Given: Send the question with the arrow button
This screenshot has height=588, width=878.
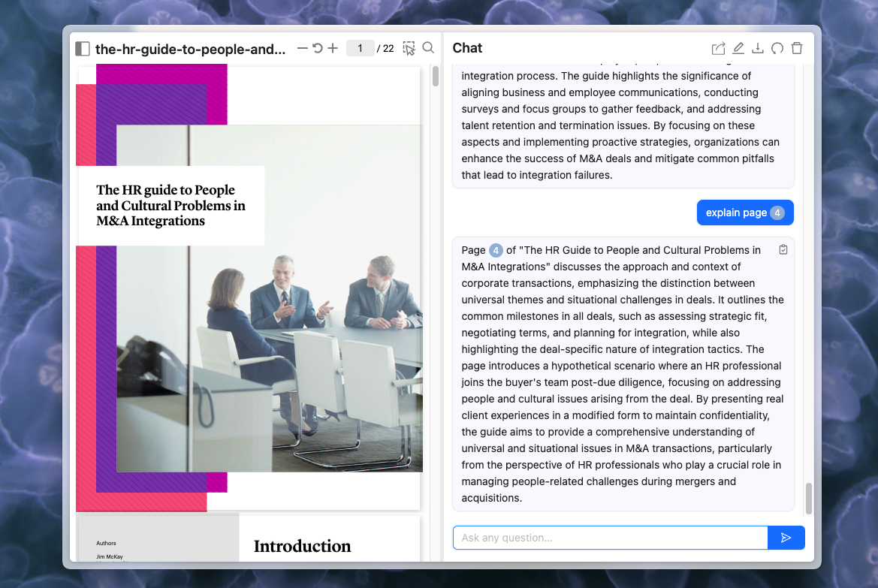Looking at the screenshot, I should (x=786, y=538).
